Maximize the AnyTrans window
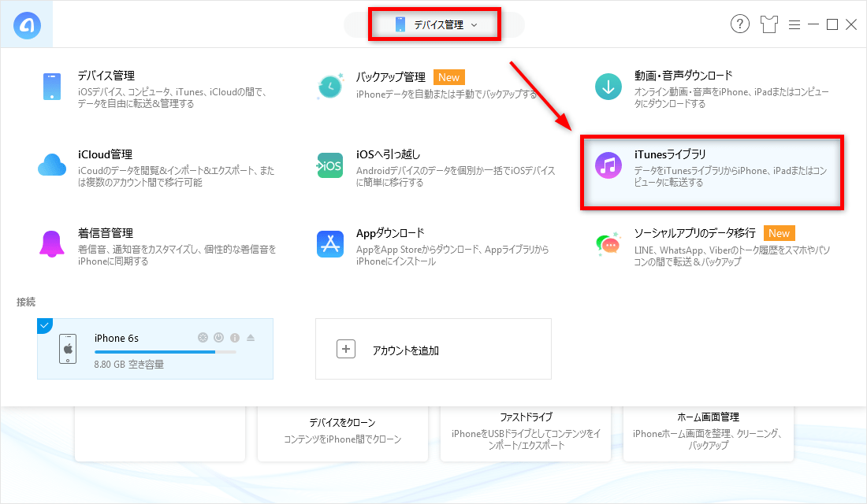The image size is (867, 504). 832,24
